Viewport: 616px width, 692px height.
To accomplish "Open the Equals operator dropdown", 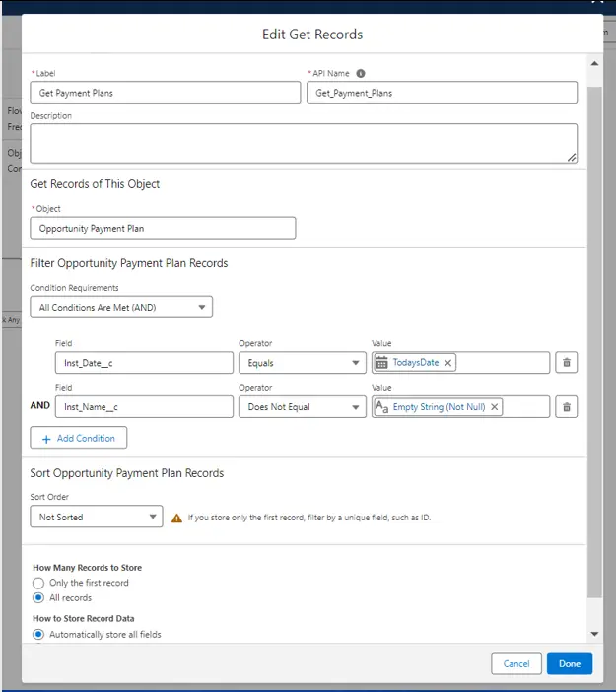I will (x=303, y=363).
